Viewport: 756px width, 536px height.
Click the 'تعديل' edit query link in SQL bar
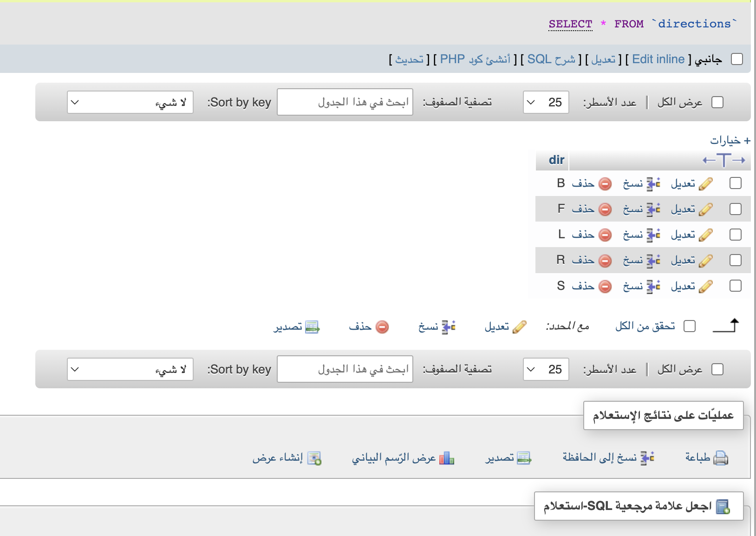pyautogui.click(x=603, y=59)
